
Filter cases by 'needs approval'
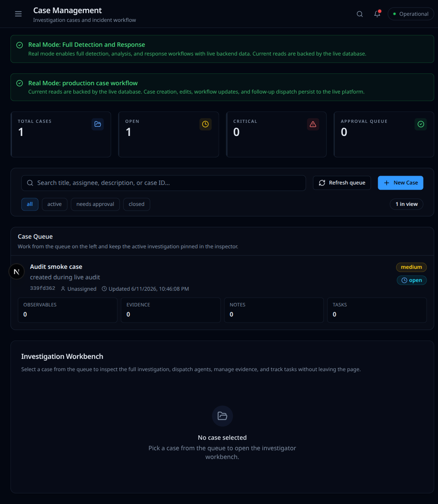click(x=95, y=204)
